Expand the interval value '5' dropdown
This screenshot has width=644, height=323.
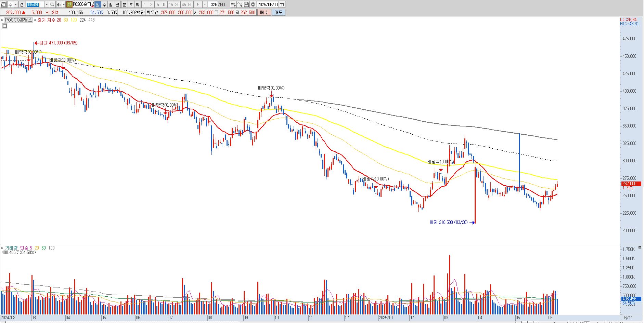205,4
